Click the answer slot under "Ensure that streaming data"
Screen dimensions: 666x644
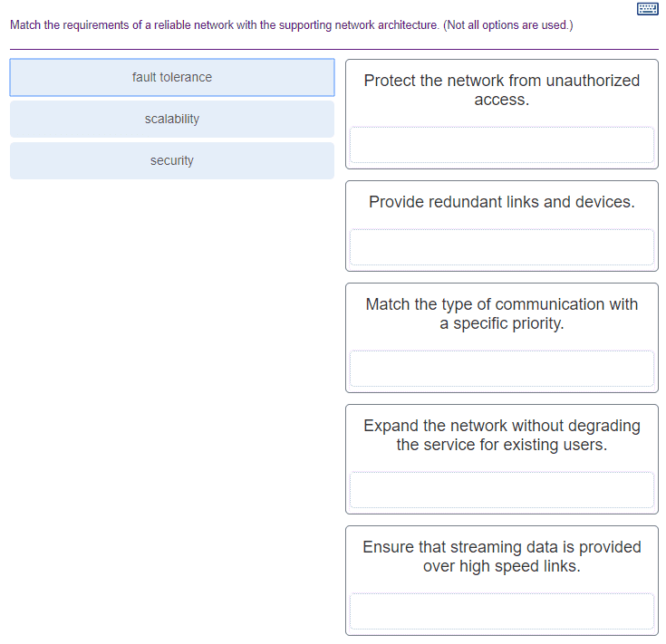(x=501, y=611)
